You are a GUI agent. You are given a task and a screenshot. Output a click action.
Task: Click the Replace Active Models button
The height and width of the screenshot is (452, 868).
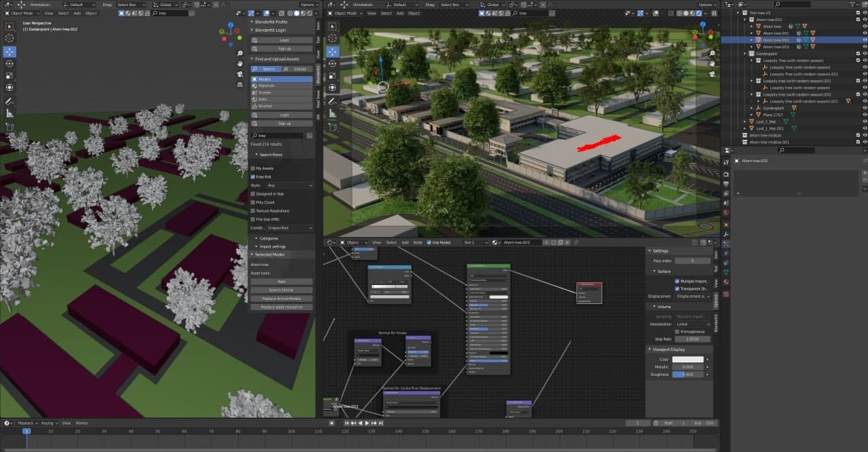pyautogui.click(x=281, y=299)
